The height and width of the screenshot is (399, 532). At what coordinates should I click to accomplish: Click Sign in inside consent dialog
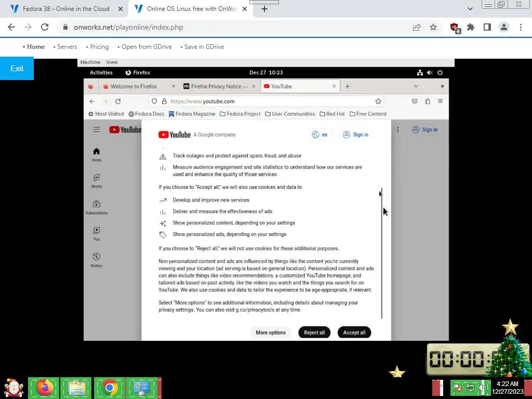click(x=355, y=135)
